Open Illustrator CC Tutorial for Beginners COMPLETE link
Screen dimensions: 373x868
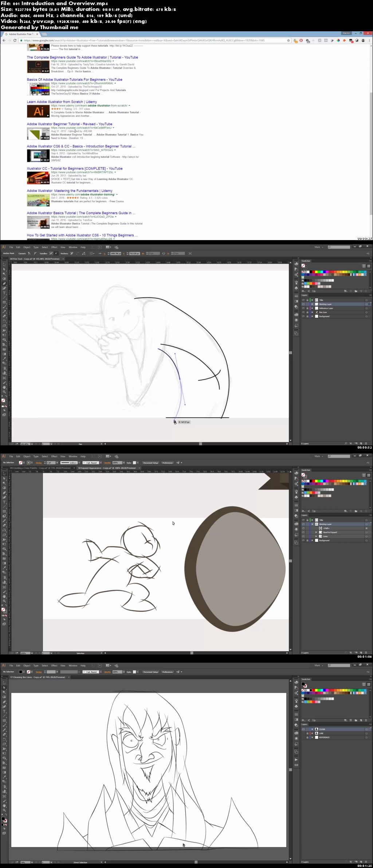click(75, 168)
